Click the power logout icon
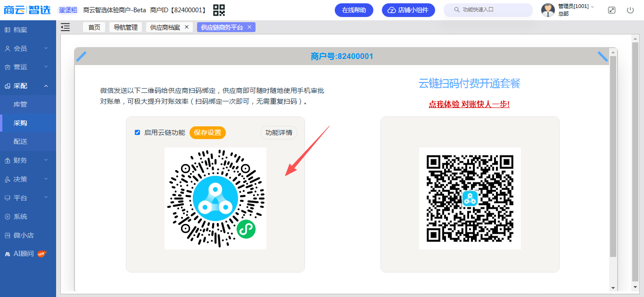This screenshot has height=297, width=644. click(x=630, y=10)
